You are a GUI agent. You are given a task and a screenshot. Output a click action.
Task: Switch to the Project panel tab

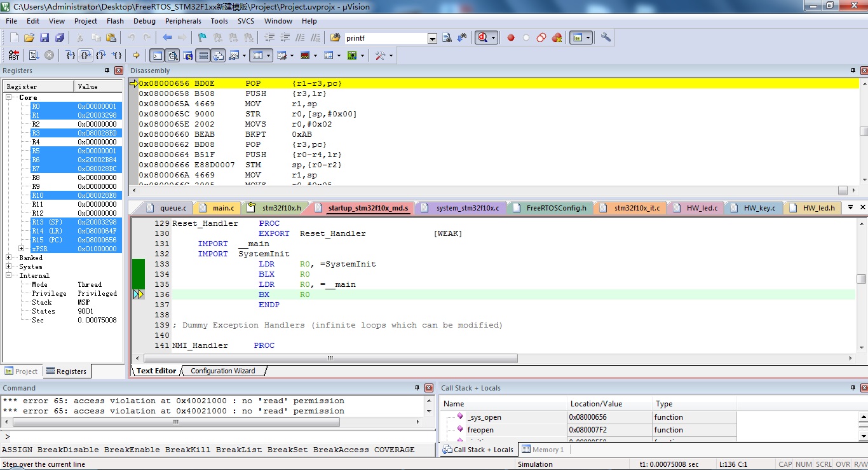pyautogui.click(x=21, y=371)
